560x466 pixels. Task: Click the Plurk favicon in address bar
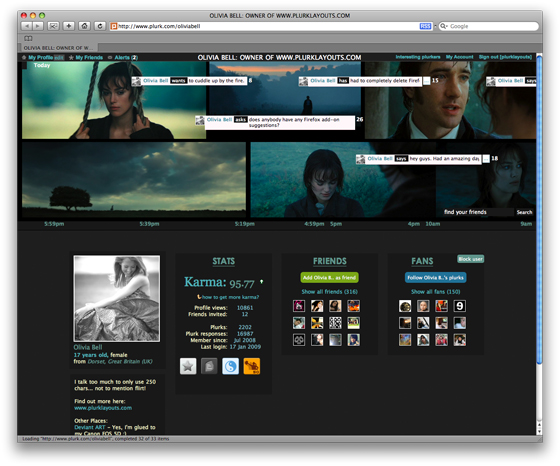tap(114, 26)
